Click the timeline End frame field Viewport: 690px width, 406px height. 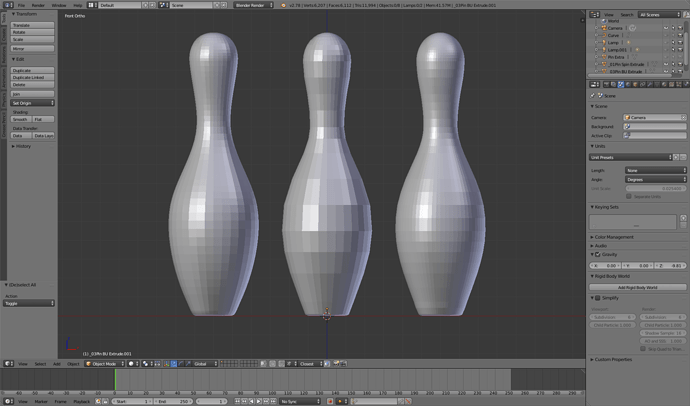172,401
